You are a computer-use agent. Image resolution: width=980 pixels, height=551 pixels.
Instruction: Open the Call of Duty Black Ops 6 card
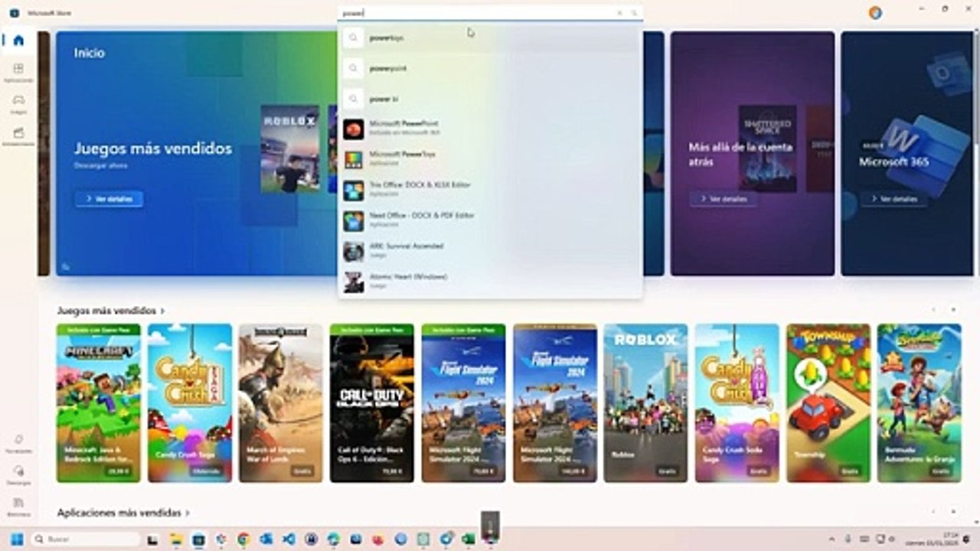coord(372,403)
